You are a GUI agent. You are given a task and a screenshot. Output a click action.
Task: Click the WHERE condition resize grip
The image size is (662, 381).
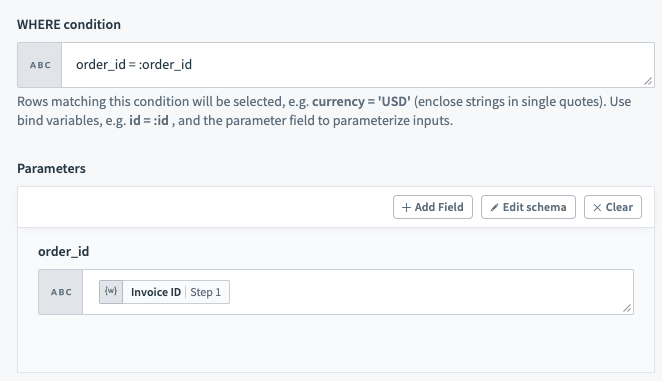tap(648, 81)
